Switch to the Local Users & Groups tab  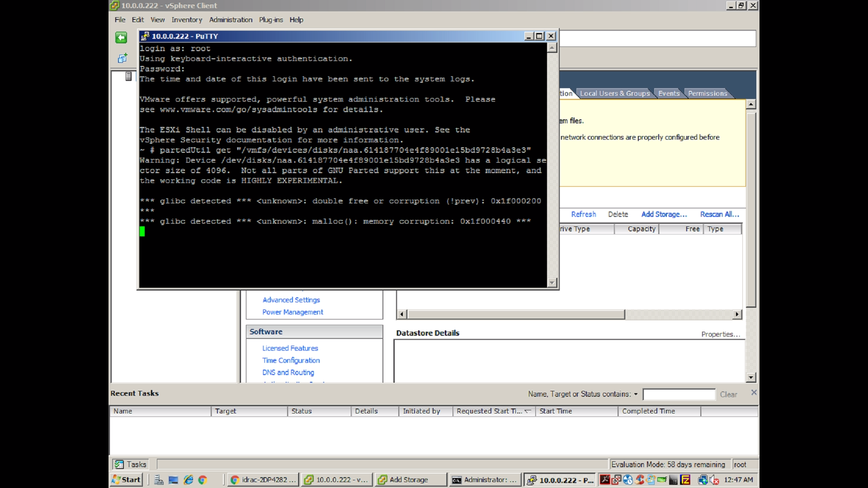click(x=615, y=94)
